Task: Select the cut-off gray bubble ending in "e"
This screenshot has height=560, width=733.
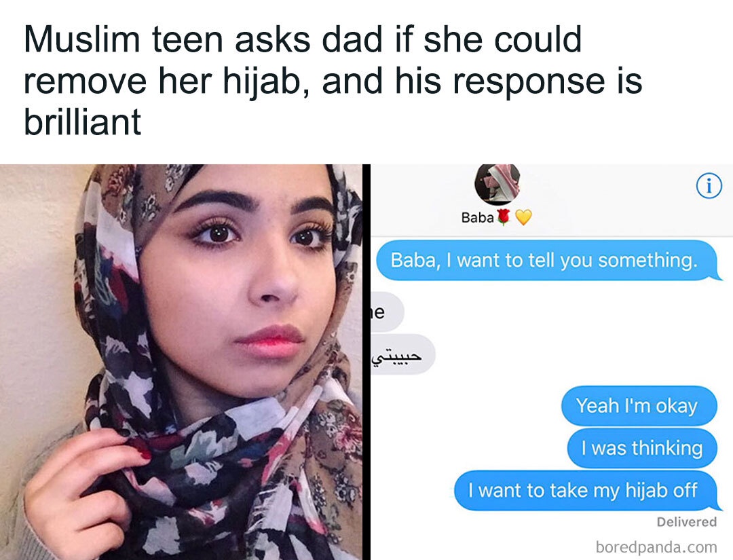Action: tap(386, 312)
